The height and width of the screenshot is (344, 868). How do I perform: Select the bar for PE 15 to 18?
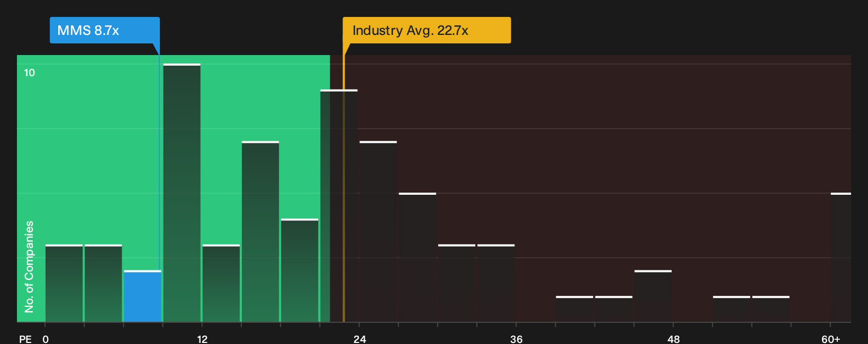(x=260, y=231)
